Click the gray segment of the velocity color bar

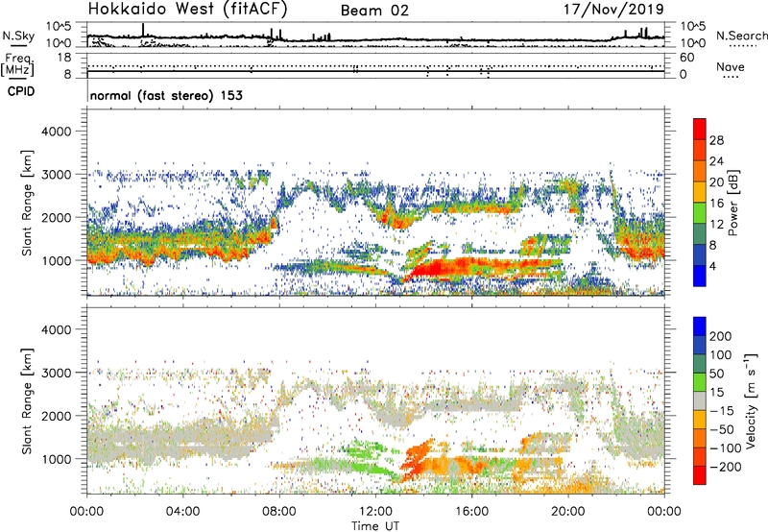tap(700, 400)
